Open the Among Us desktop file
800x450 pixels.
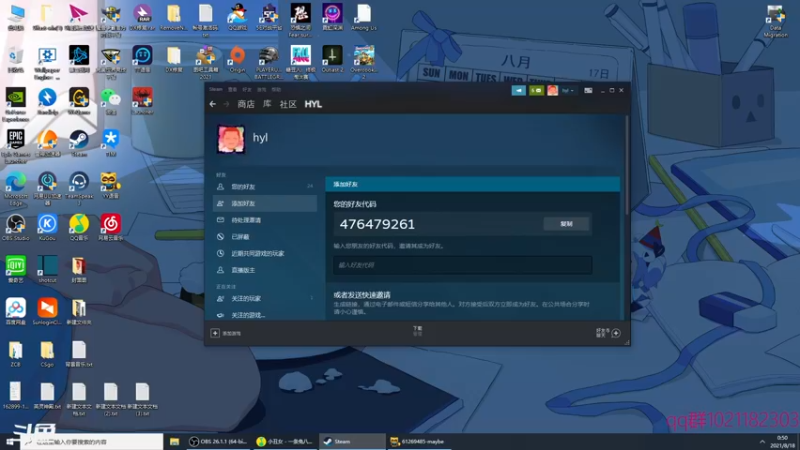point(364,18)
